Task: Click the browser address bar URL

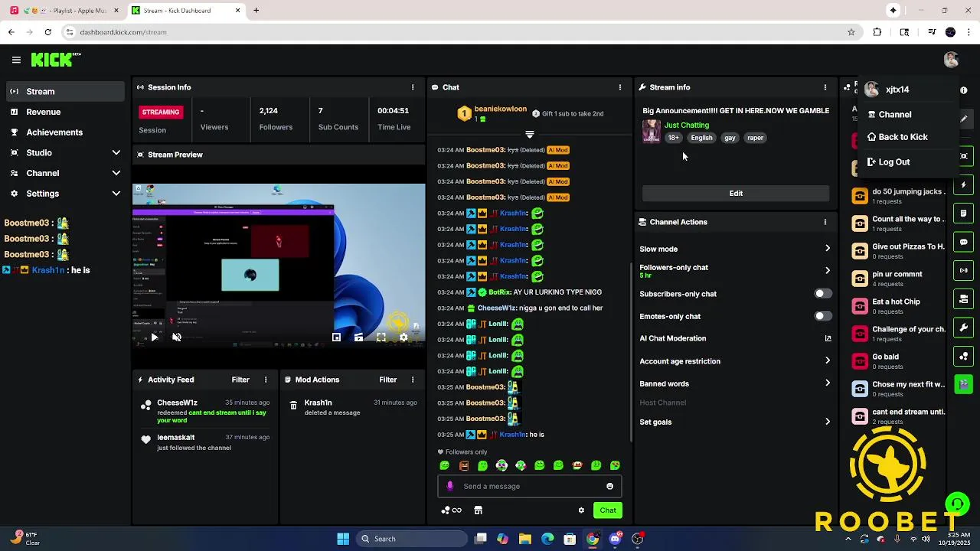Action: (x=123, y=32)
